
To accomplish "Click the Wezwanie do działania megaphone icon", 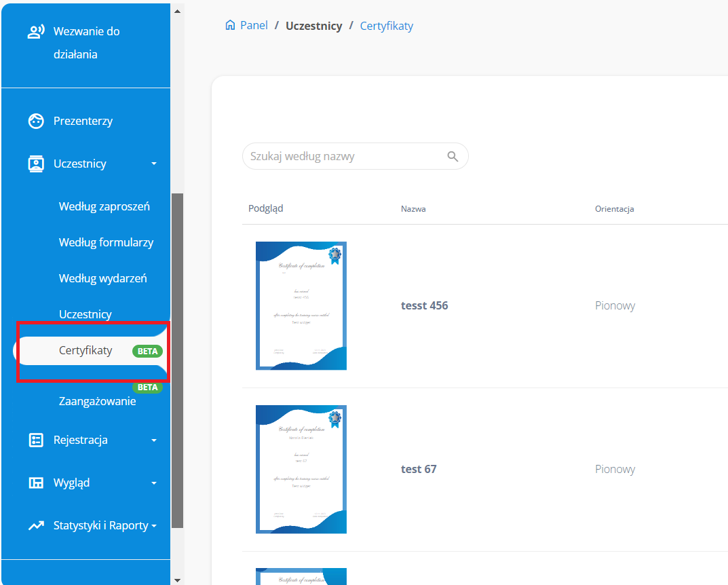I will coord(35,32).
